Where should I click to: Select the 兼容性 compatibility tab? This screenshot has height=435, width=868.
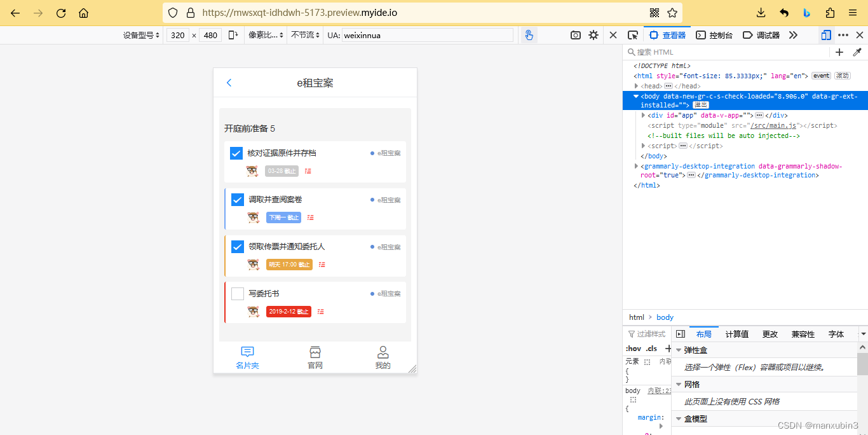click(803, 334)
